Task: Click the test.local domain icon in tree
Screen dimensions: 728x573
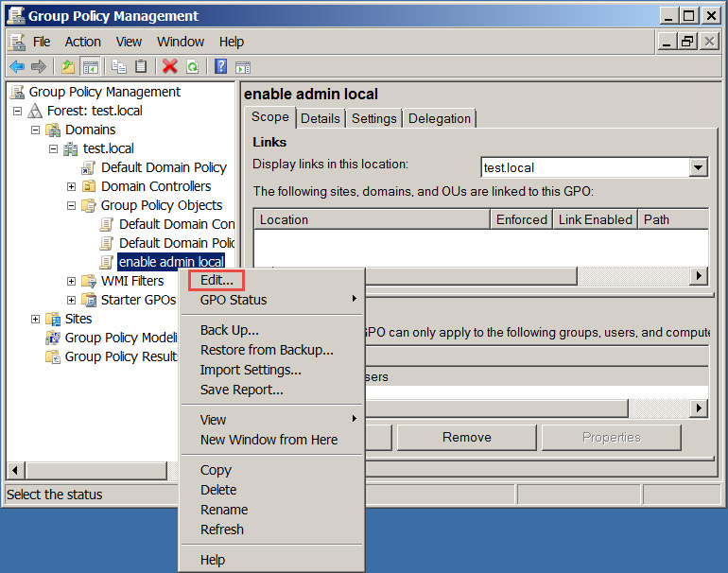Action: pos(71,149)
